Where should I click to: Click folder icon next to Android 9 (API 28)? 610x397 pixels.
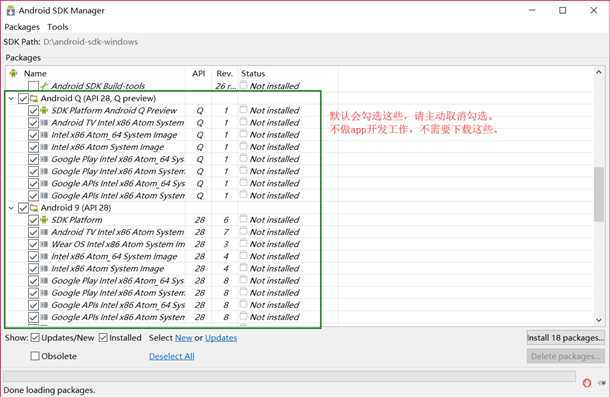tap(34, 208)
